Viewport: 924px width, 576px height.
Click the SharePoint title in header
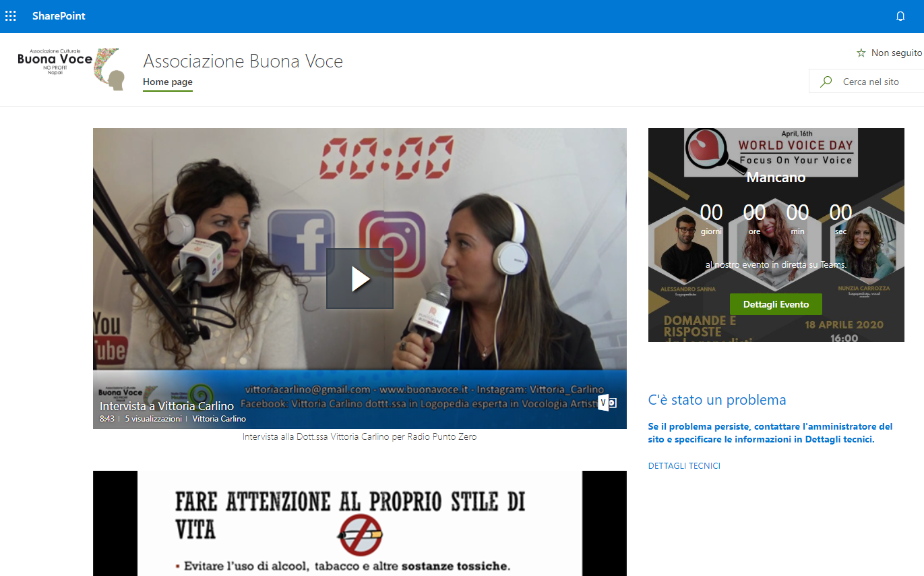pyautogui.click(x=59, y=16)
